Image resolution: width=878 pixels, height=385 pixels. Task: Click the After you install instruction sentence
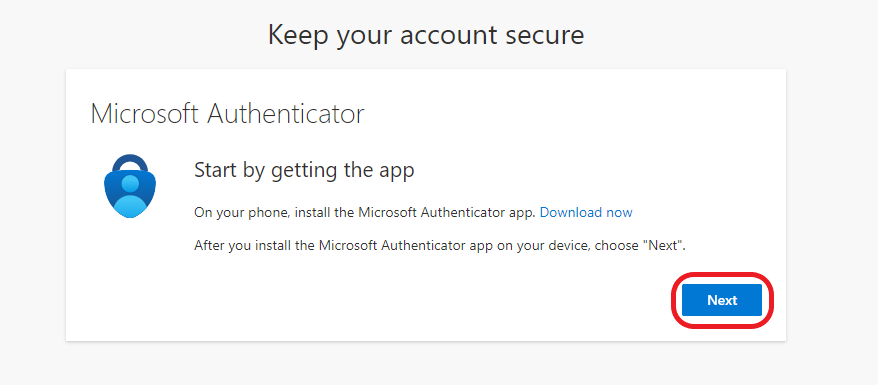coord(440,245)
